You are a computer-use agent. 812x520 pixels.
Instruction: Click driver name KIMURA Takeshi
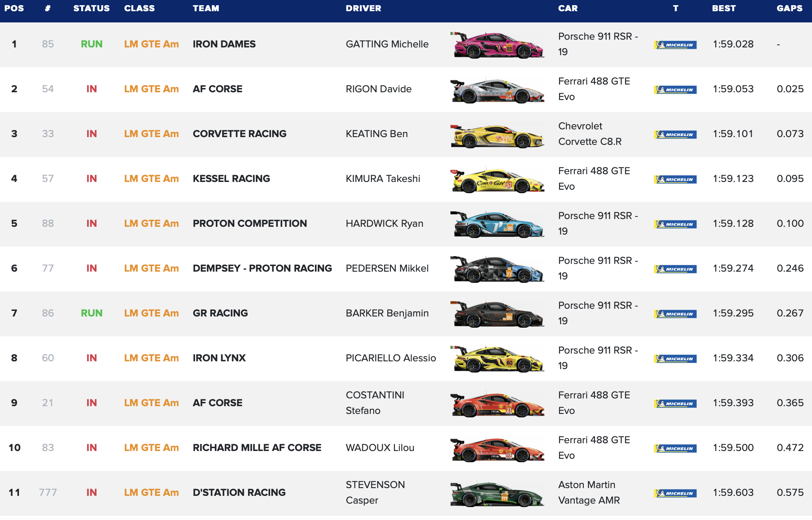pyautogui.click(x=383, y=179)
